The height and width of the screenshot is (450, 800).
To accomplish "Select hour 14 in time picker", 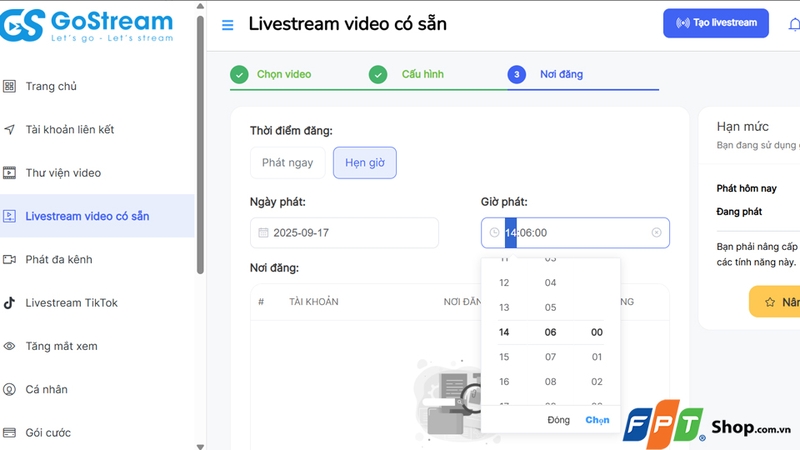I will pos(504,332).
